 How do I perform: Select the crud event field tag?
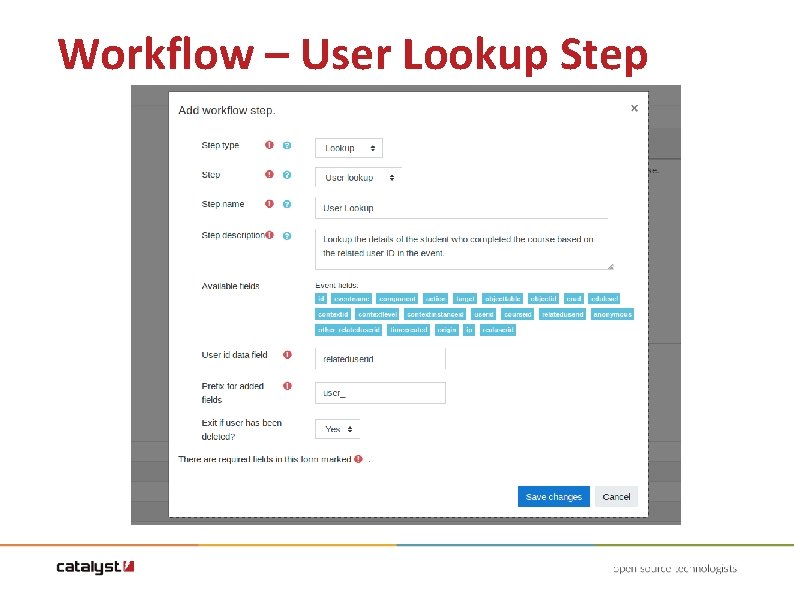[x=574, y=299]
